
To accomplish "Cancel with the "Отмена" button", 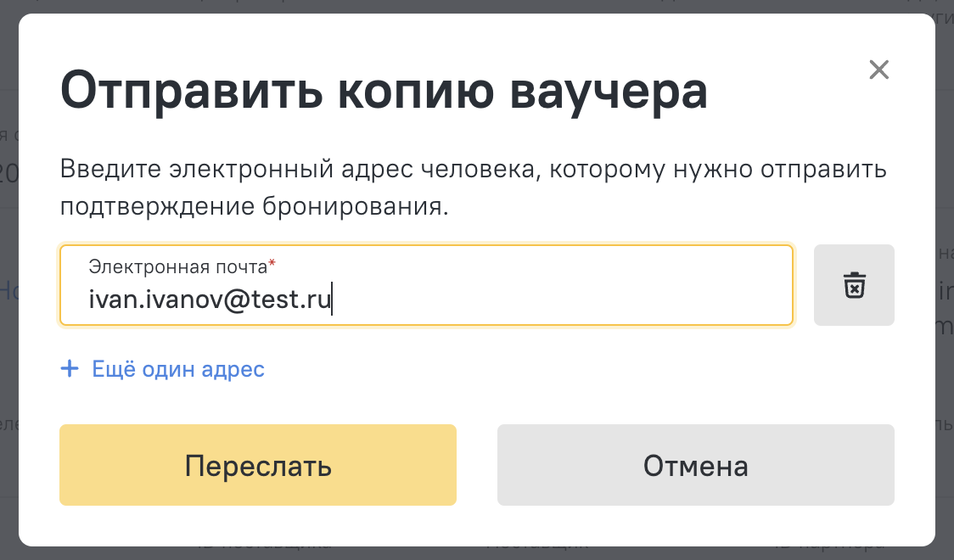I will pos(695,466).
